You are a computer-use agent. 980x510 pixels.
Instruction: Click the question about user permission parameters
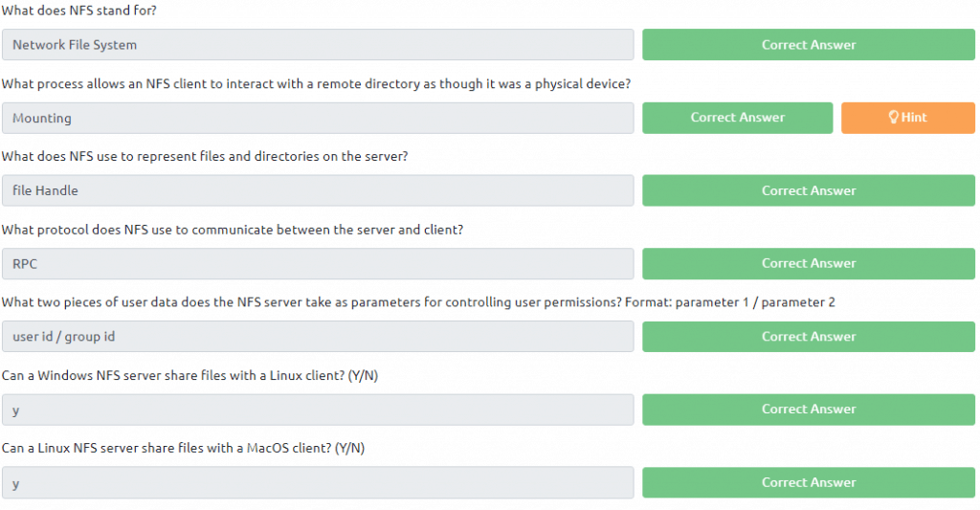click(x=418, y=301)
